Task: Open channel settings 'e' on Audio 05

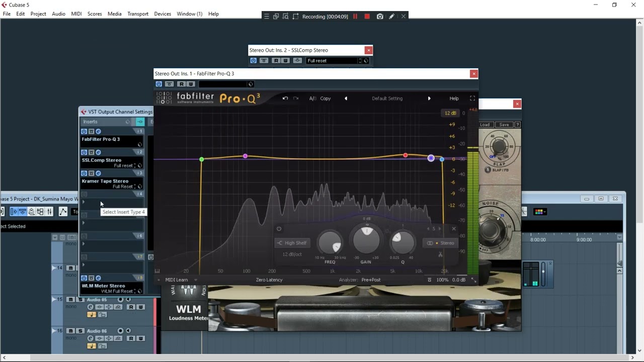Action: tap(91, 307)
